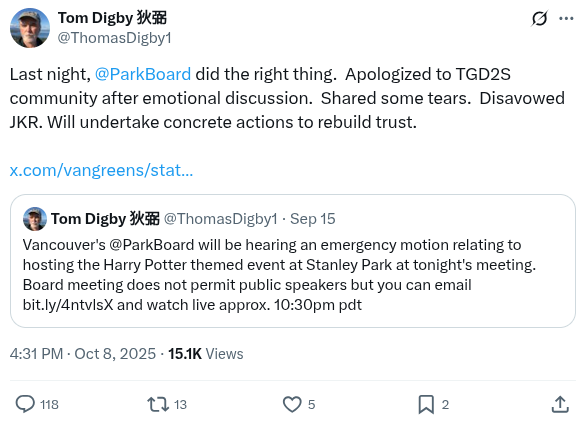Click the share upload icon
The height and width of the screenshot is (424, 584).
click(560, 404)
